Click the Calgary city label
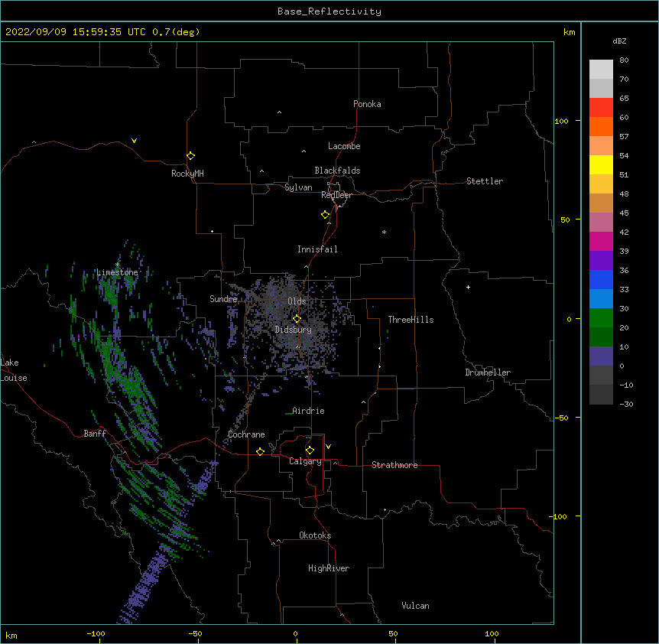The height and width of the screenshot is (644, 659). (305, 461)
